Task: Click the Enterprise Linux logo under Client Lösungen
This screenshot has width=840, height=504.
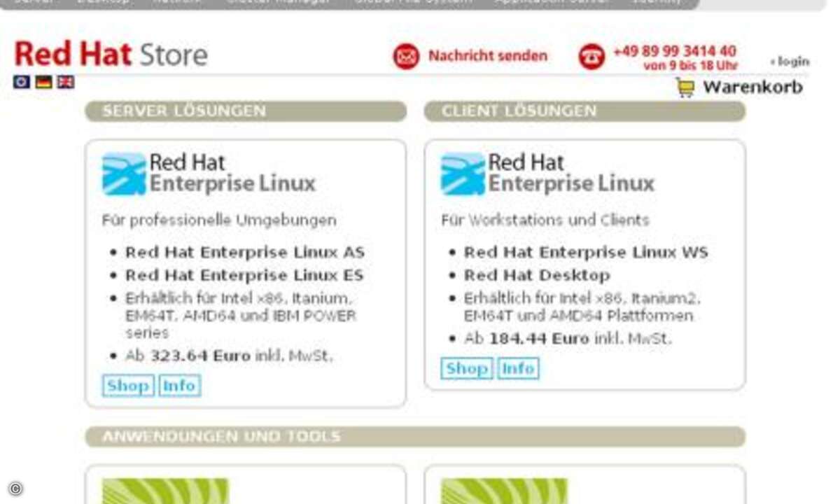Action: [x=547, y=174]
